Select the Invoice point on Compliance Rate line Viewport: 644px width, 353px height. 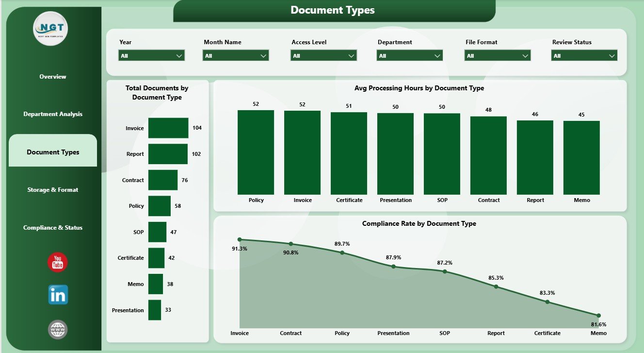click(x=240, y=239)
